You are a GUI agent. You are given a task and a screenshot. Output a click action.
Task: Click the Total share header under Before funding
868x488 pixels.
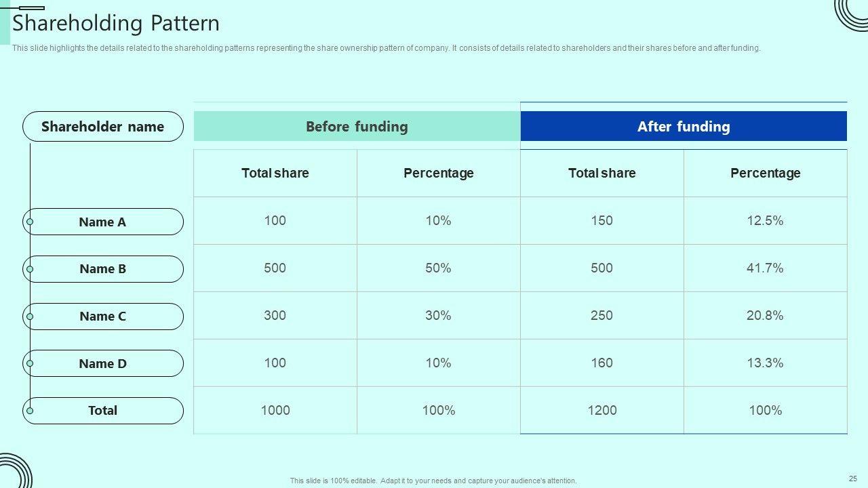(x=275, y=174)
